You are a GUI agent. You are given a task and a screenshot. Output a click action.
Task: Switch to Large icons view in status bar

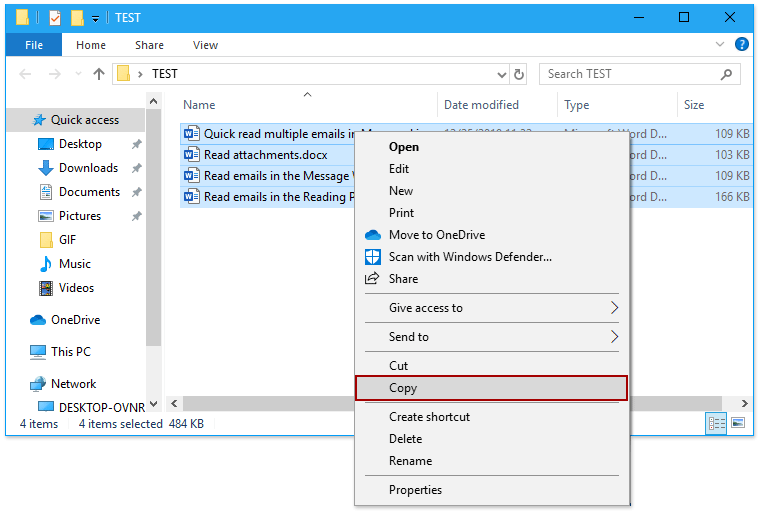click(738, 423)
